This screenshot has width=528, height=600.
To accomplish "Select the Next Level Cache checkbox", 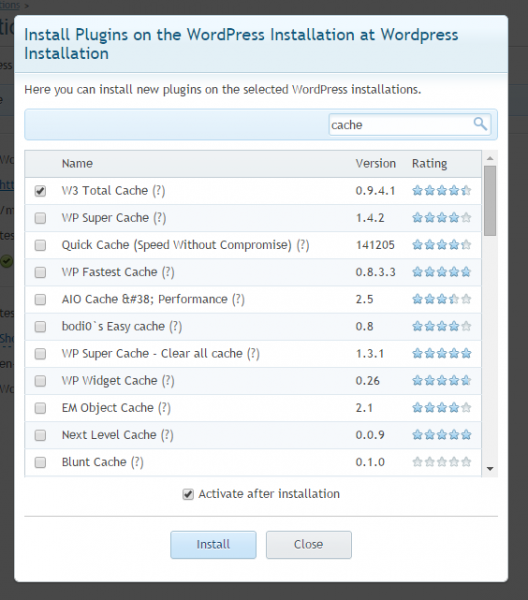I will coord(40,435).
